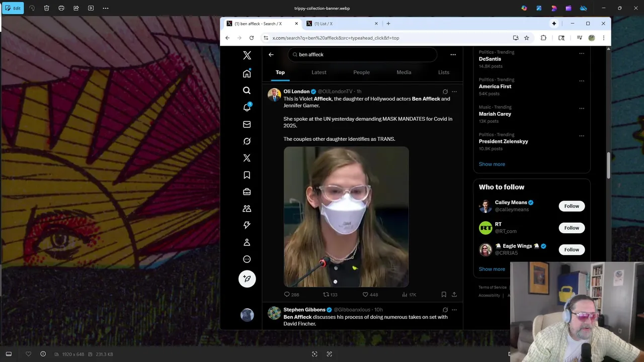644x362 pixels.
Task: Click the X logo in sidebar
Action: 247,56
